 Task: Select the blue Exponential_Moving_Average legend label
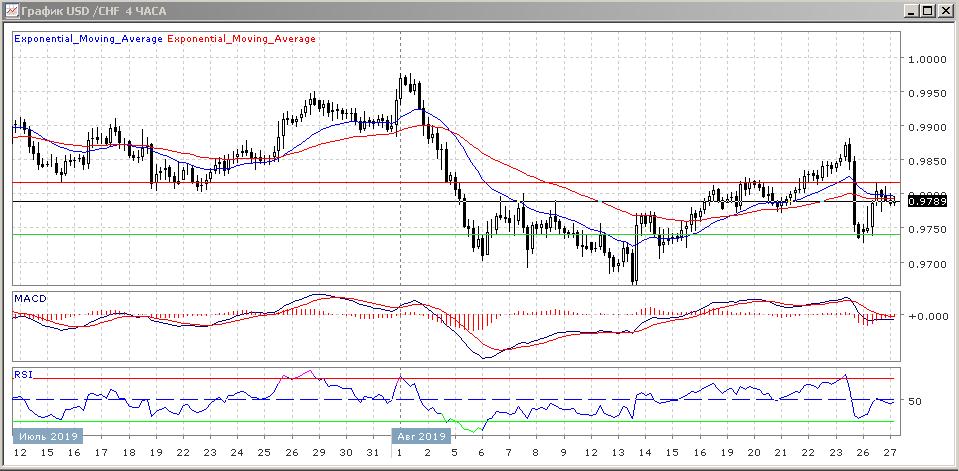coord(87,39)
